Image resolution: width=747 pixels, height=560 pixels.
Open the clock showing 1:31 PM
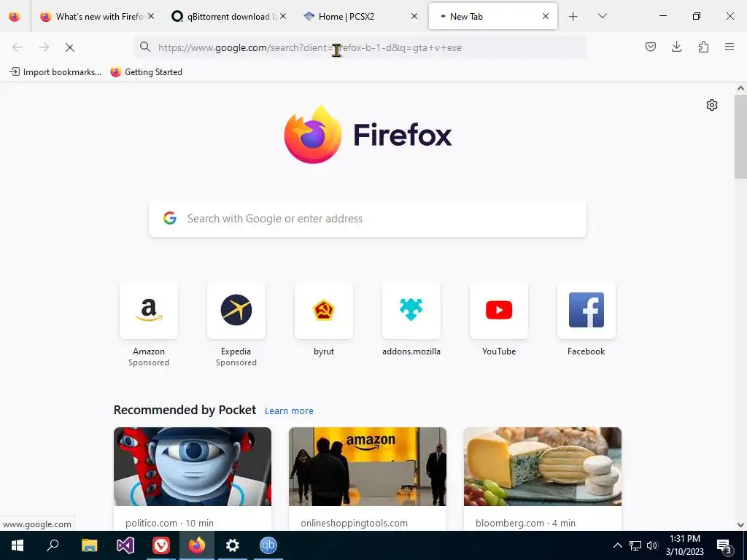click(x=684, y=545)
